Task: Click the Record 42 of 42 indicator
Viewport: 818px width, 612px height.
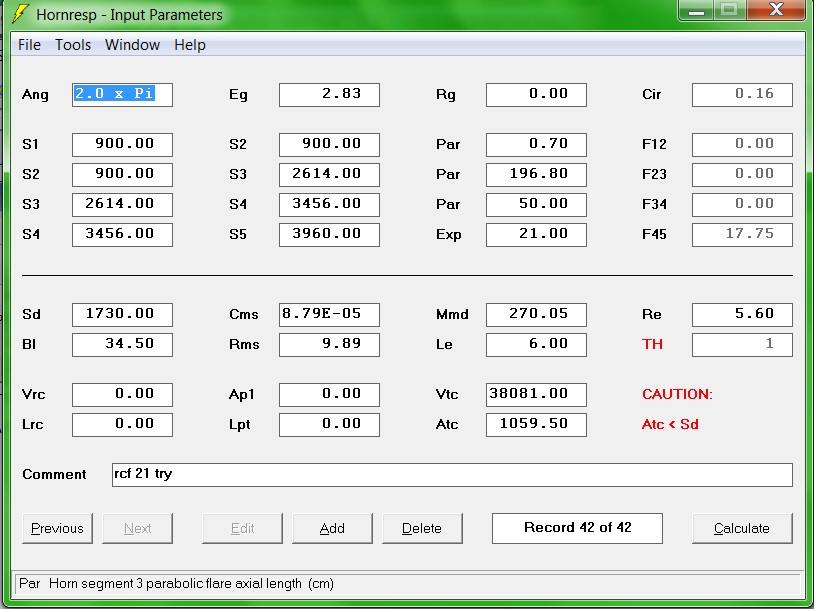Action: 578,529
